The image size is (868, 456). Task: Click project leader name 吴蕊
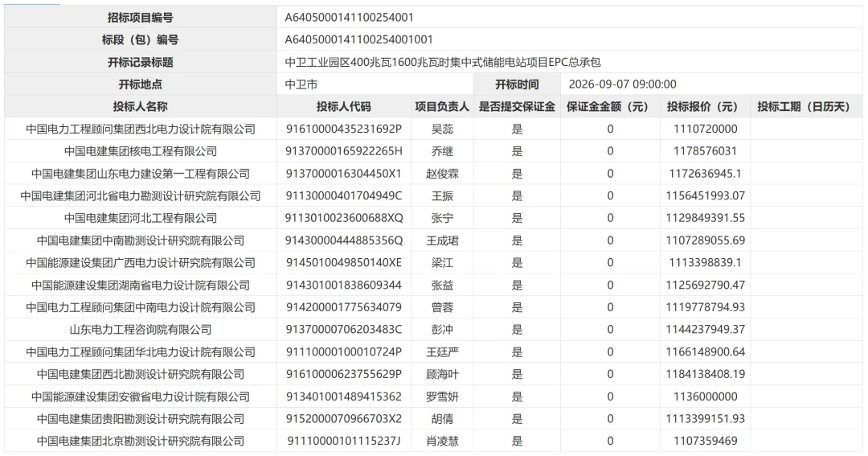point(442,129)
